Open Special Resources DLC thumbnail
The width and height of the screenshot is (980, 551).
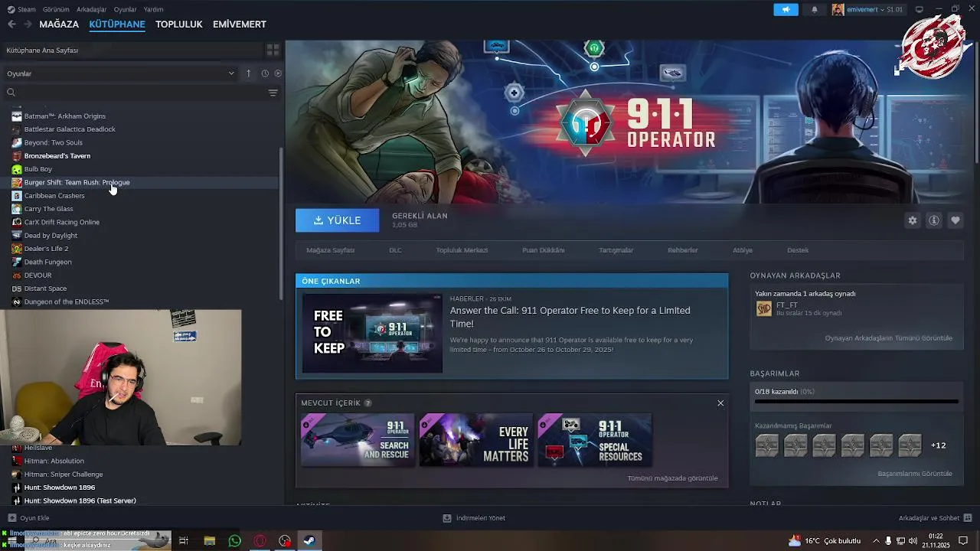[x=595, y=440]
